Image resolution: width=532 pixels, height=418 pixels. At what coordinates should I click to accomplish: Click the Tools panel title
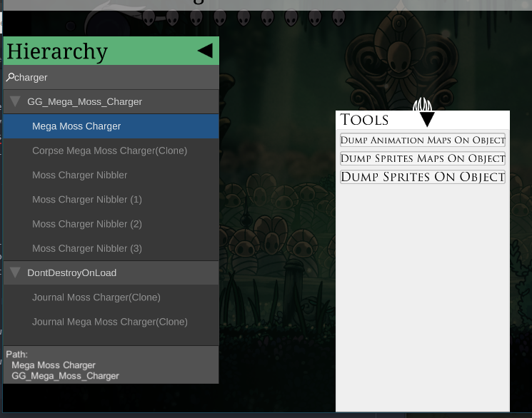click(x=364, y=120)
